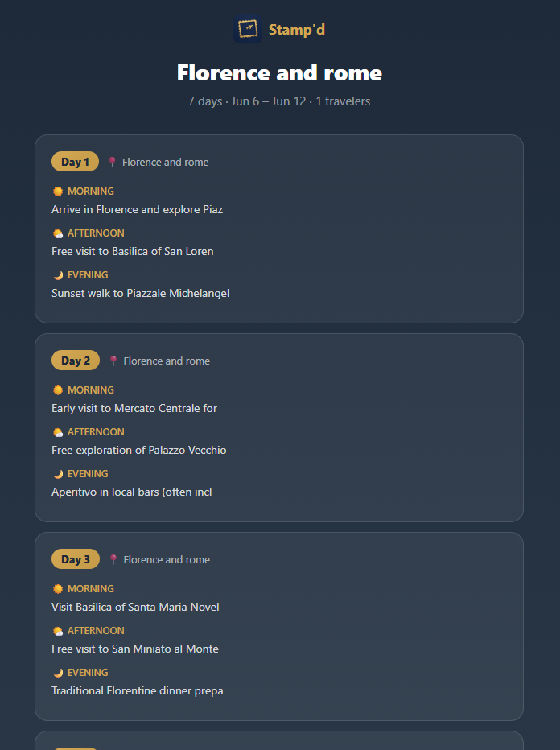560x750 pixels.
Task: Click the pin icon beside Day 1
Action: click(112, 162)
